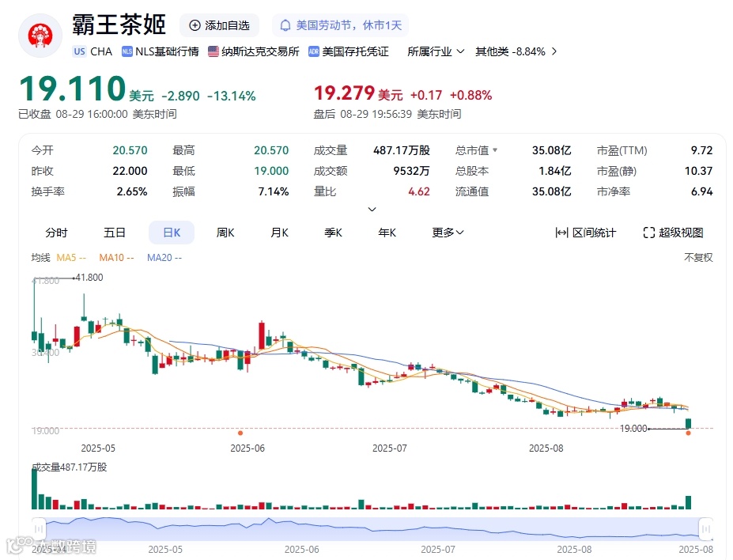Click 昨收 value 22.000

(130, 171)
